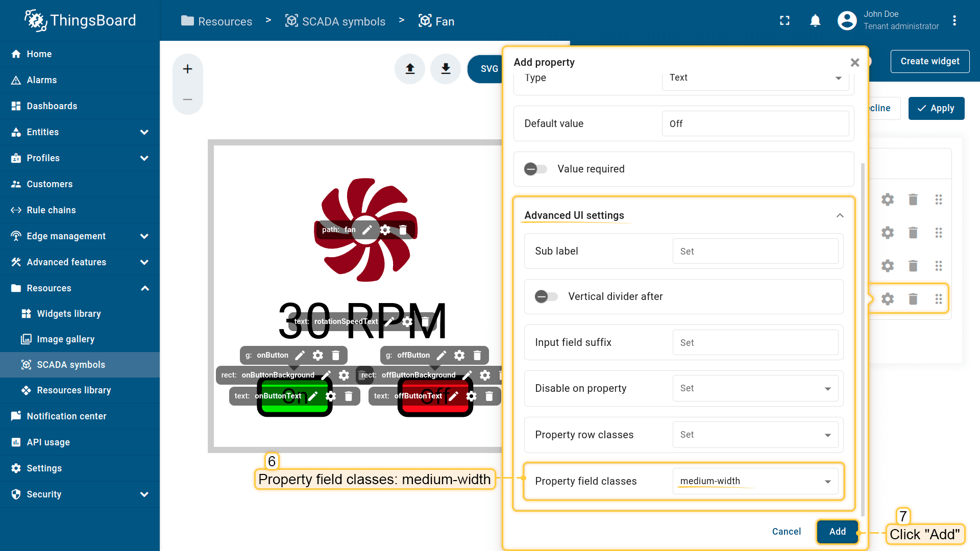Enable the Value required toggle

(535, 169)
